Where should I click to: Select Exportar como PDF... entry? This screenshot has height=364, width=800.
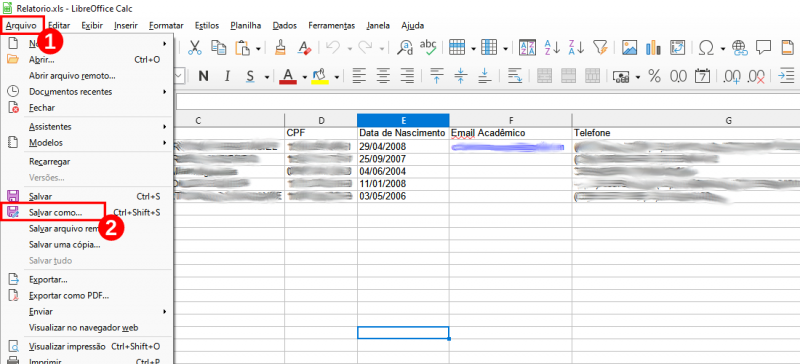click(69, 296)
